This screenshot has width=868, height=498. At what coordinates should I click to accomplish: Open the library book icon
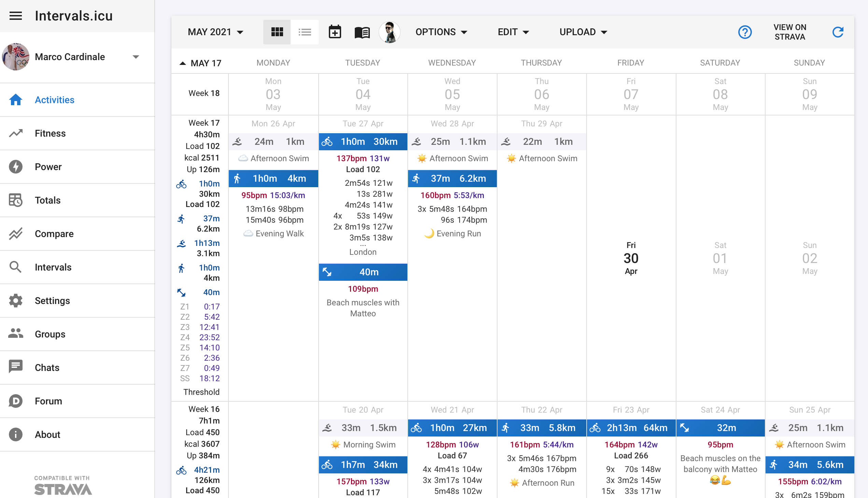point(362,32)
